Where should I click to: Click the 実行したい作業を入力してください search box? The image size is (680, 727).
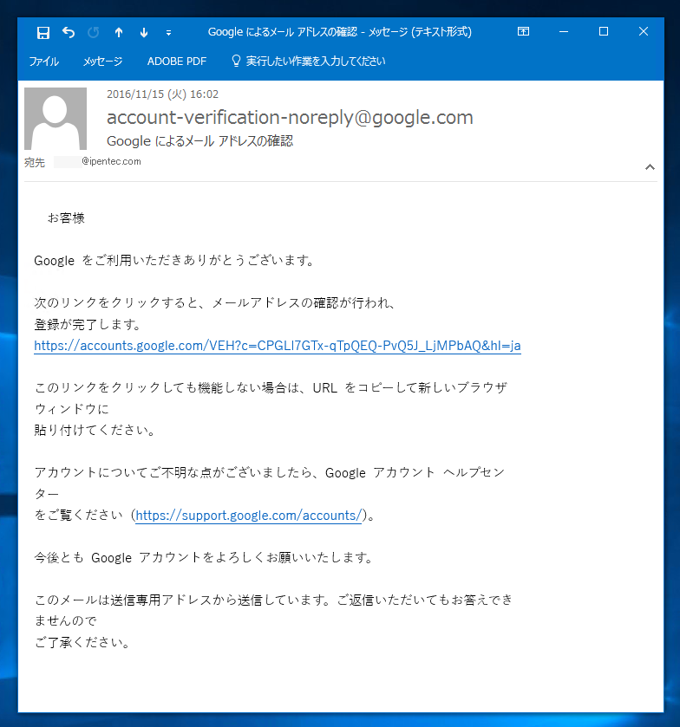pos(315,61)
